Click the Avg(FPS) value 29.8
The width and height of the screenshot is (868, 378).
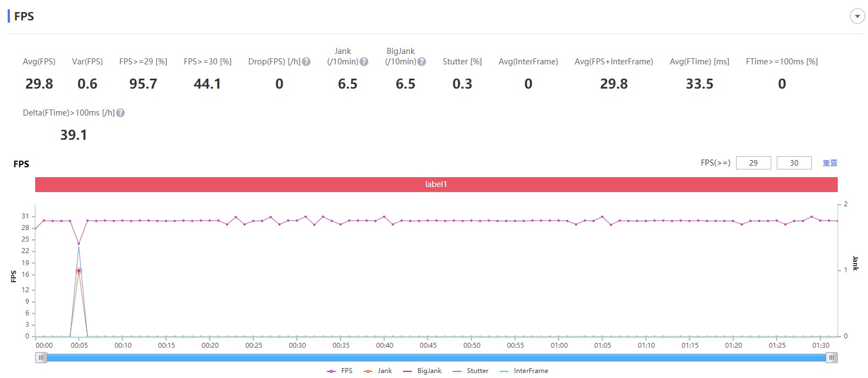tap(39, 84)
